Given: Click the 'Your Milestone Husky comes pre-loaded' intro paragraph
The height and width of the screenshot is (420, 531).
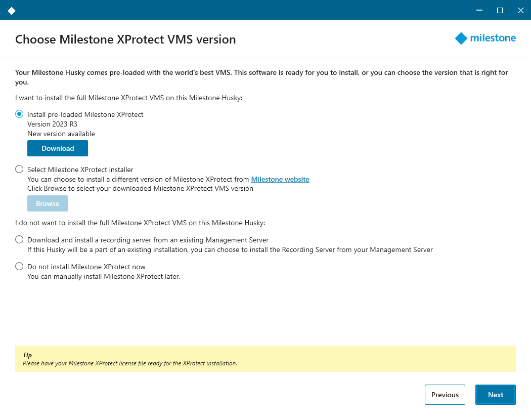Looking at the screenshot, I should point(262,77).
